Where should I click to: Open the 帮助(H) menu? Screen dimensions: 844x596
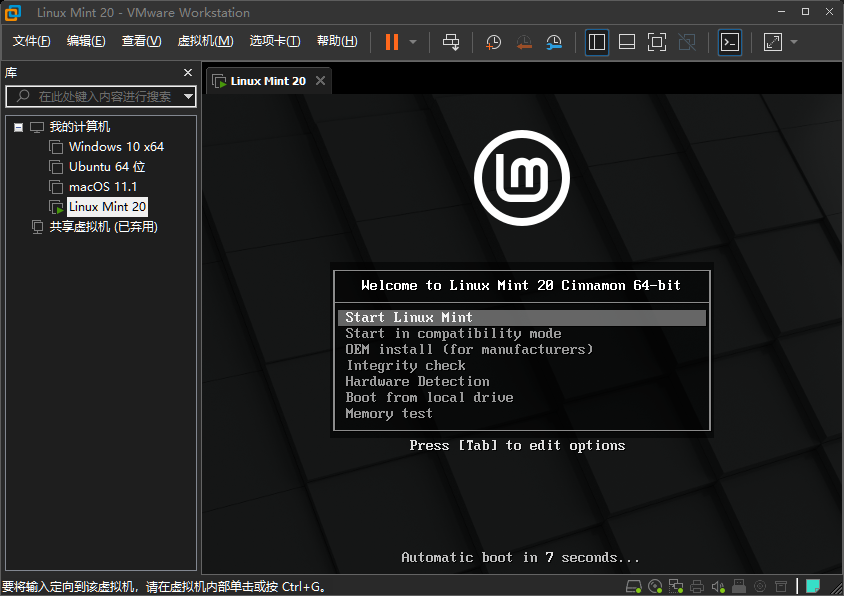337,41
